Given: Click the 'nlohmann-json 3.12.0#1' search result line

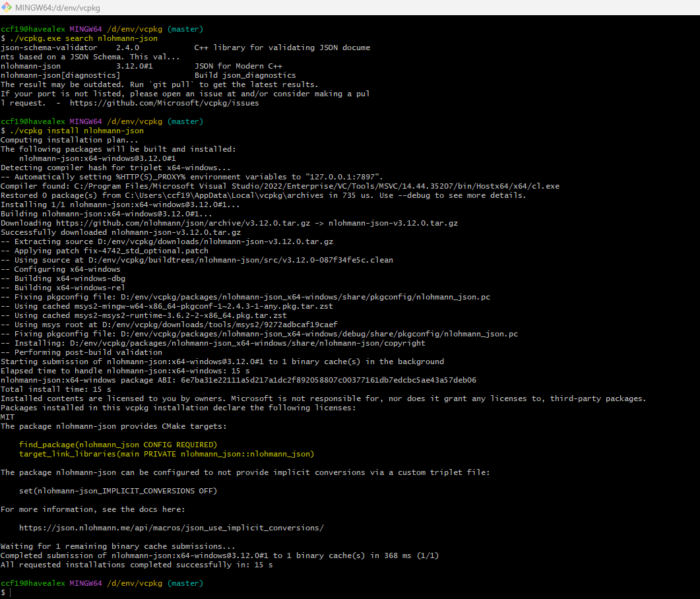Looking at the screenshot, I should 142,66.
